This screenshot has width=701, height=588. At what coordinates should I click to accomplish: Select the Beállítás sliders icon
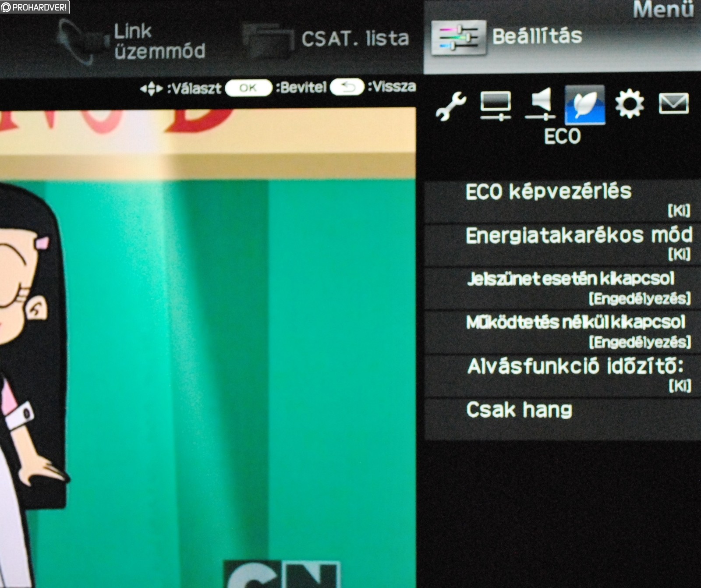point(459,38)
